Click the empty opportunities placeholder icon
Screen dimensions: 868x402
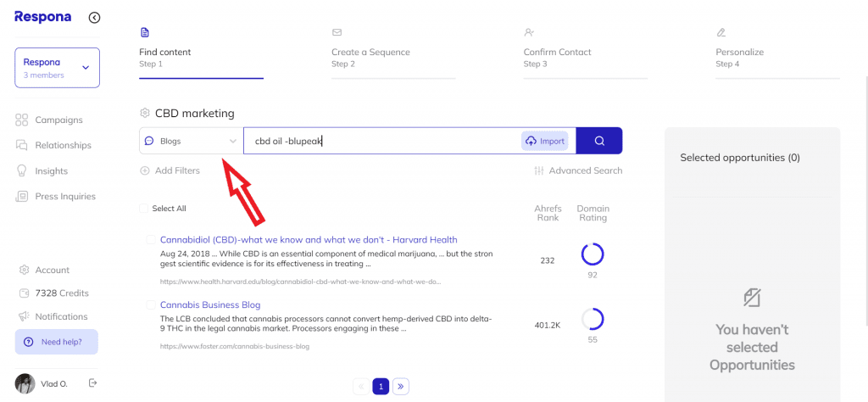pos(753,298)
